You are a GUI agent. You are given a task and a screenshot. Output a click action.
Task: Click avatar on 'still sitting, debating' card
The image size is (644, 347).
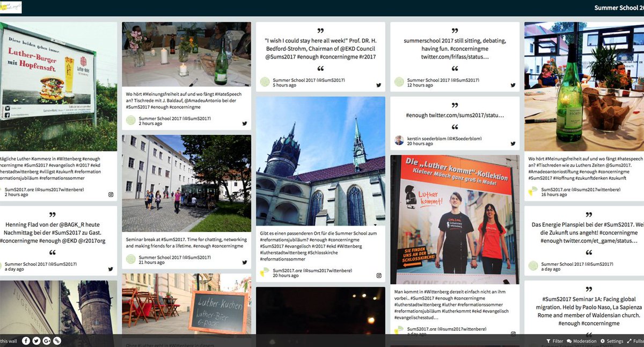click(x=399, y=82)
